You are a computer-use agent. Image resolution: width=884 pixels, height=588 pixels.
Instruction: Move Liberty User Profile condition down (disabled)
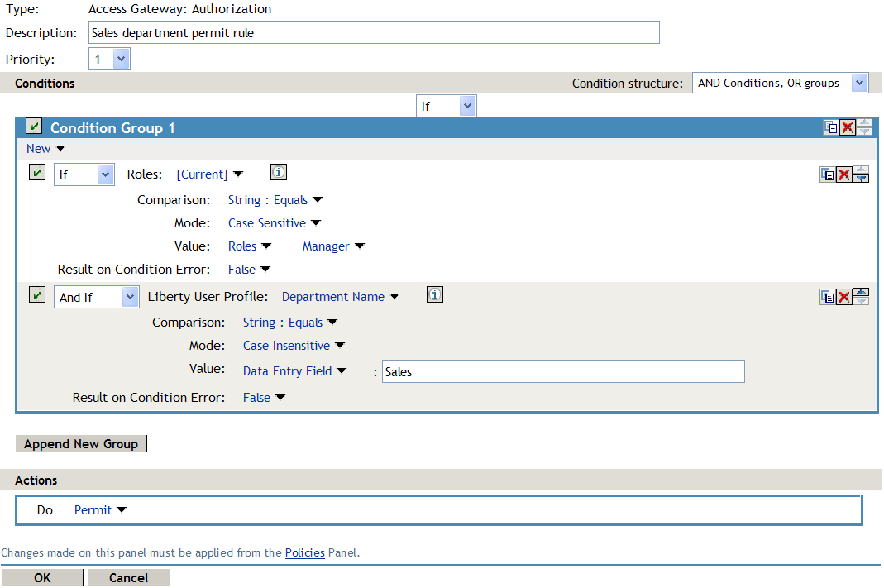861,300
